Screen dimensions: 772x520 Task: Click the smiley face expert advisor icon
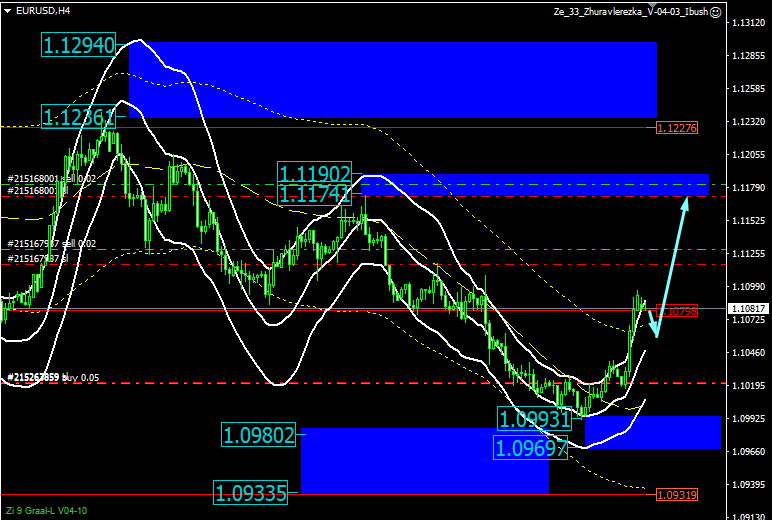coord(714,11)
